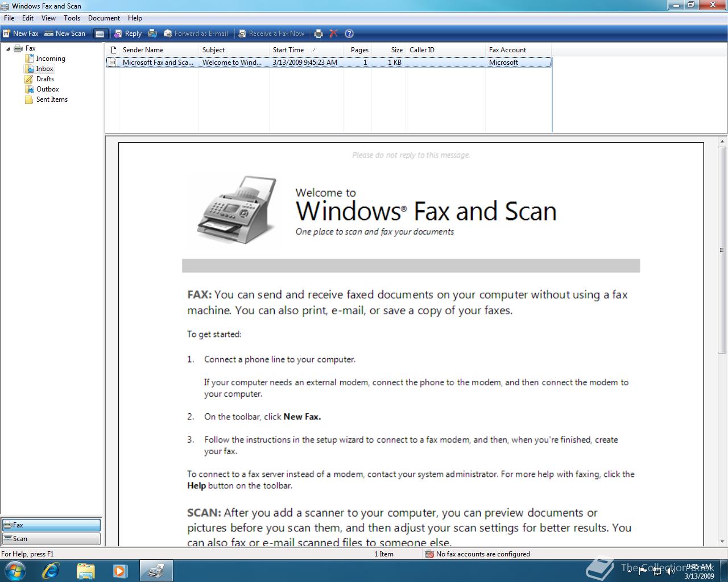Click Windows Fax and Scan taskbar button
This screenshot has height=582, width=728.
[156, 571]
